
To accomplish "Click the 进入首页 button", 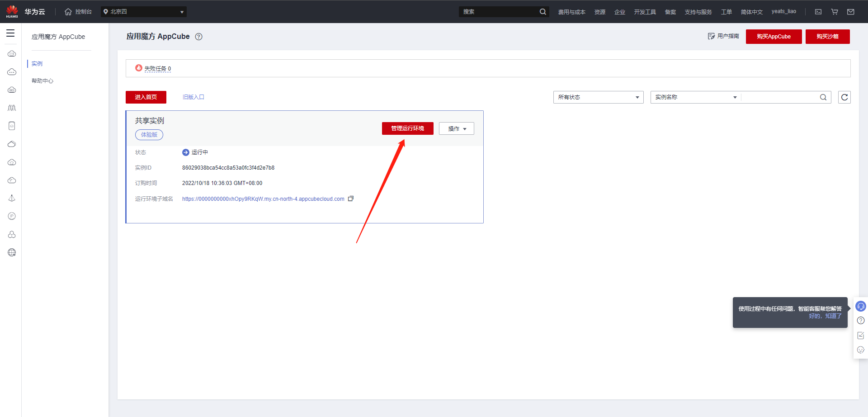I will [x=146, y=97].
